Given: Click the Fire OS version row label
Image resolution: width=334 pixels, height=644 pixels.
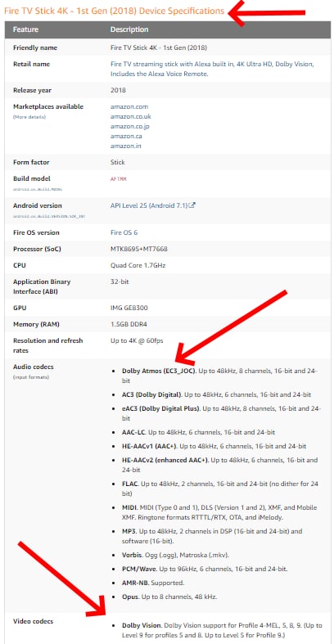Looking at the screenshot, I should coord(36,232).
